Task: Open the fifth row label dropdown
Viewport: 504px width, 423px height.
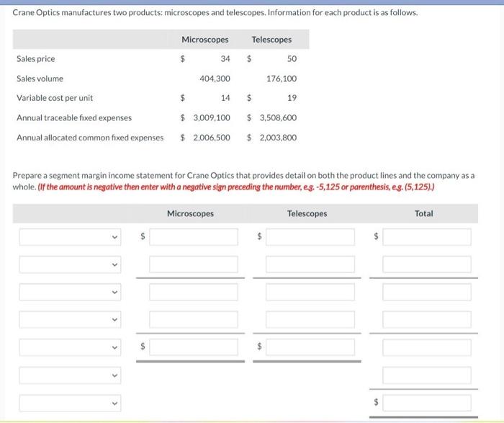Action: 70,347
